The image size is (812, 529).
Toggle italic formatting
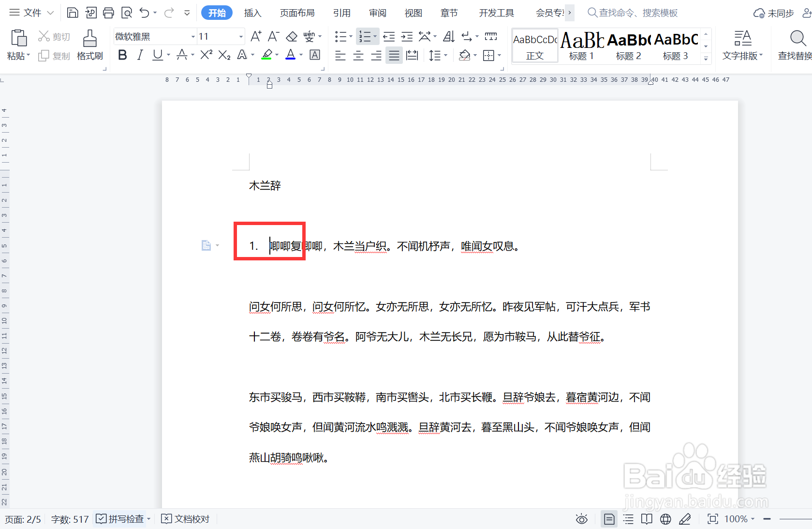[x=140, y=55]
